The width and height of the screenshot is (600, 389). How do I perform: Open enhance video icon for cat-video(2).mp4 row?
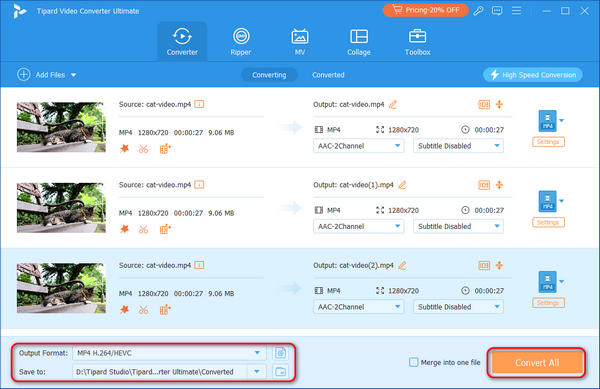coord(165,310)
